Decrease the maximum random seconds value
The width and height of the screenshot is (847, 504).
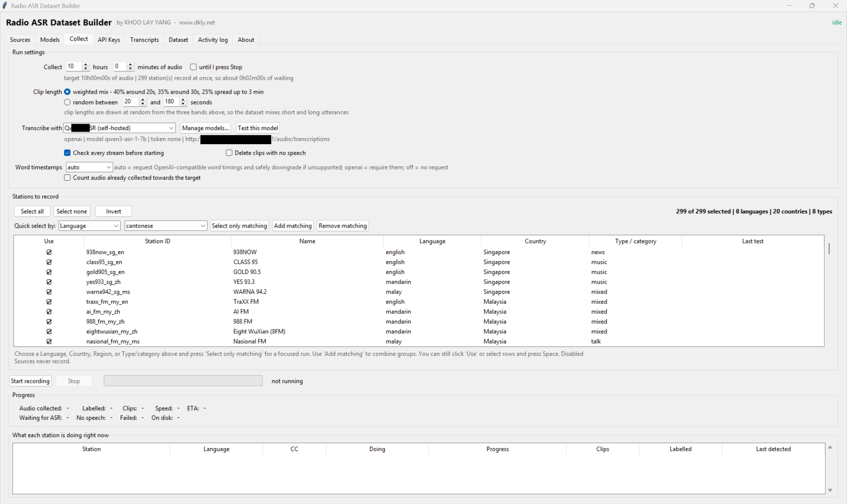click(183, 104)
